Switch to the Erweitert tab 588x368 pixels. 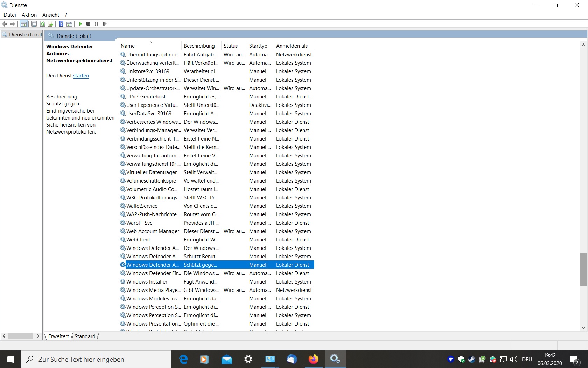coord(58,336)
